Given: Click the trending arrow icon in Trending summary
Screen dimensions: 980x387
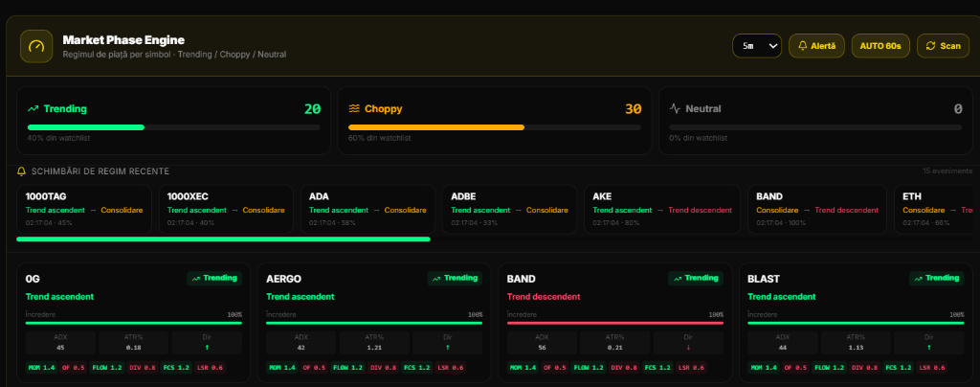Looking at the screenshot, I should click(33, 109).
